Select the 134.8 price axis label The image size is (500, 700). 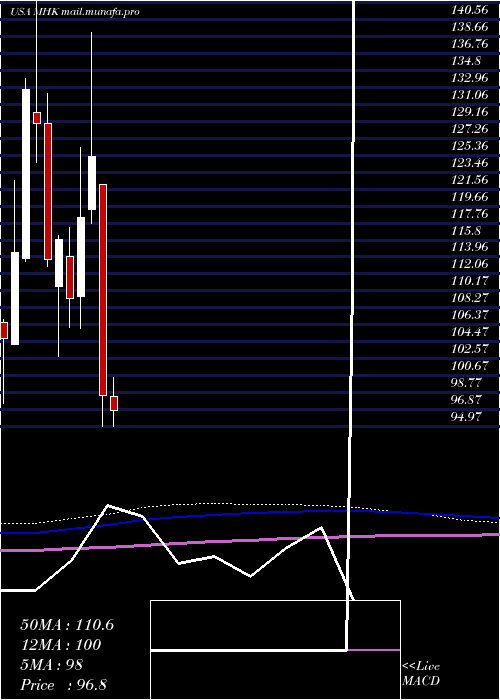[467, 61]
